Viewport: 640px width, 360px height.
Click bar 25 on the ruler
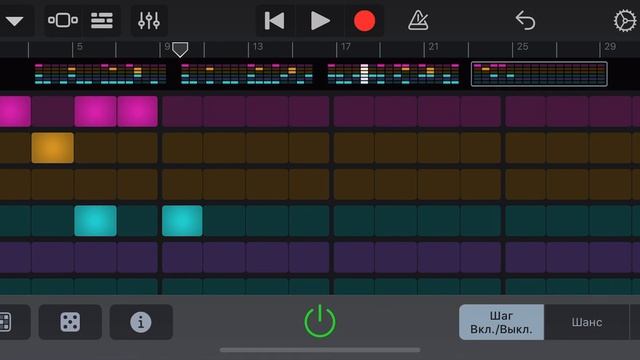(x=522, y=47)
